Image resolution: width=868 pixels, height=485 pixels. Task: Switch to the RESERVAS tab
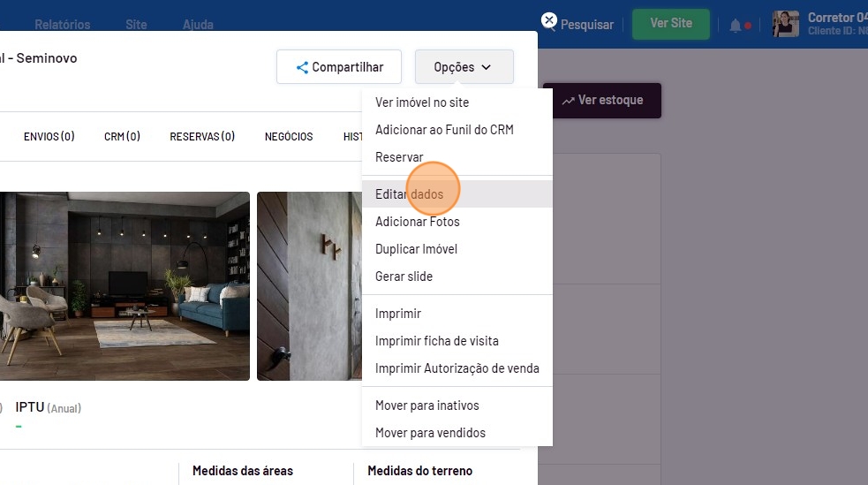click(x=202, y=137)
